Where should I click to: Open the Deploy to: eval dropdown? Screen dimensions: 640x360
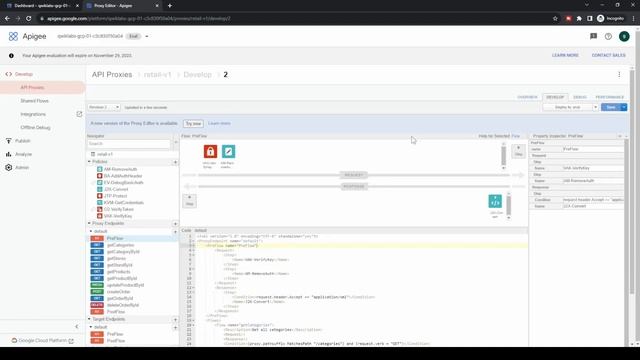click(x=570, y=107)
